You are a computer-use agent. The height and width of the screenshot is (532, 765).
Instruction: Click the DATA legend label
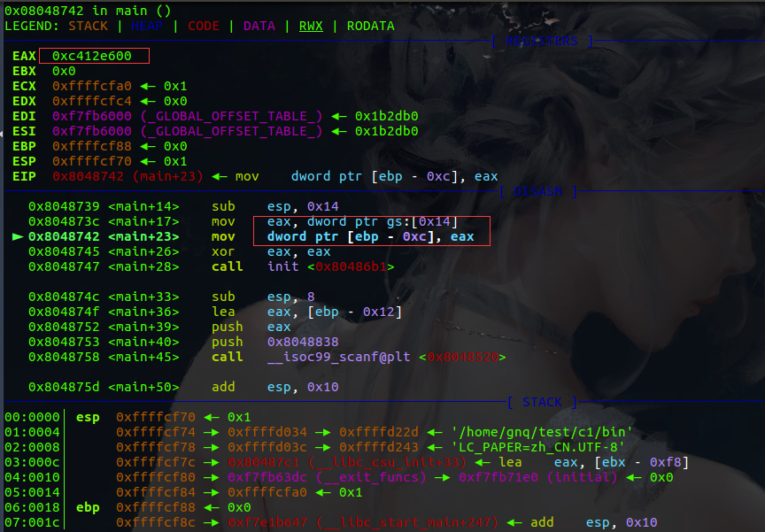(259, 26)
